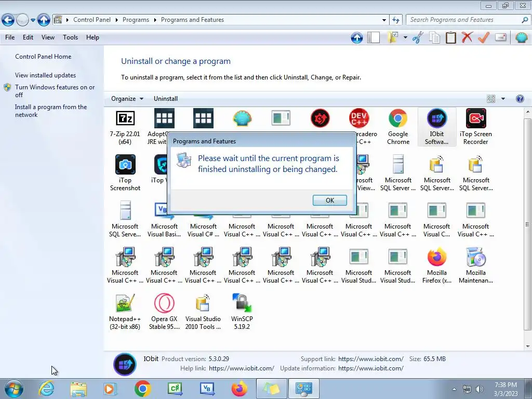Expand the Programs breadcrumb arrow

155,20
